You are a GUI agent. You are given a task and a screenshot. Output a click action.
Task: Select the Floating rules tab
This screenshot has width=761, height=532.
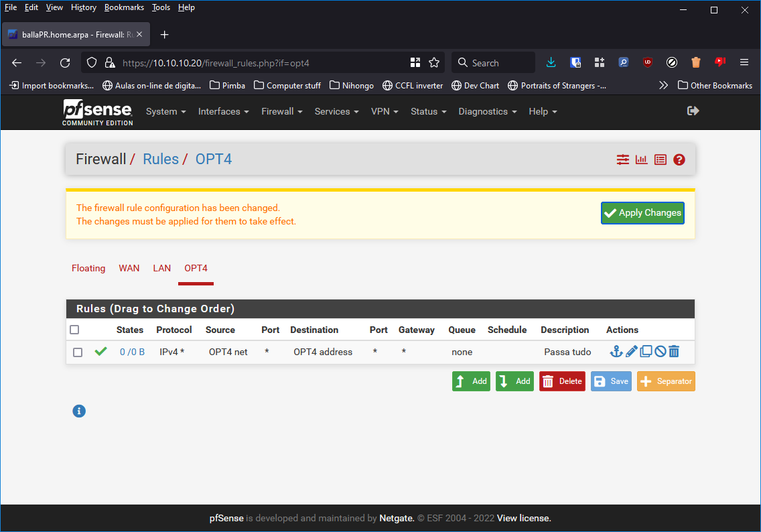click(88, 268)
